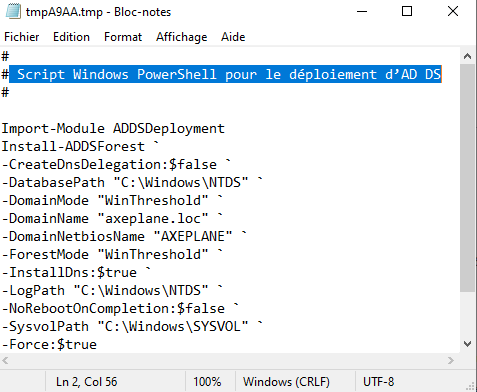Click the Notepad icon in the title bar
This screenshot has width=477, height=392.
(x=13, y=12)
